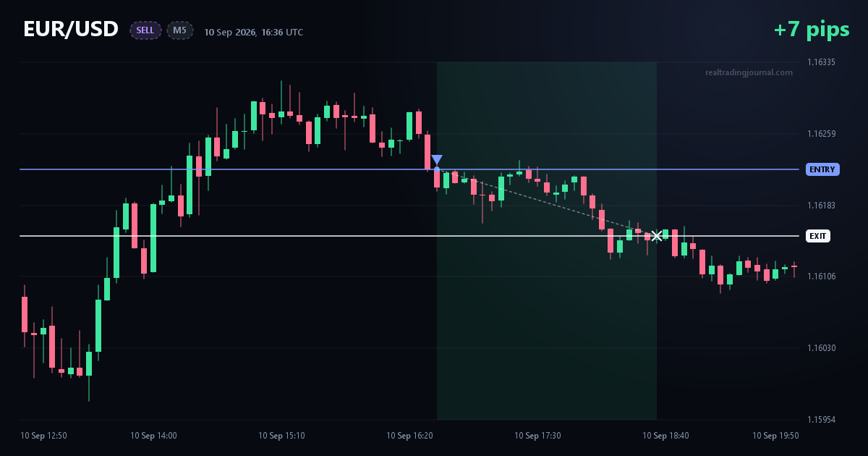Image resolution: width=868 pixels, height=456 pixels.
Task: Click the 1.16106 price axis label
Action: [821, 276]
